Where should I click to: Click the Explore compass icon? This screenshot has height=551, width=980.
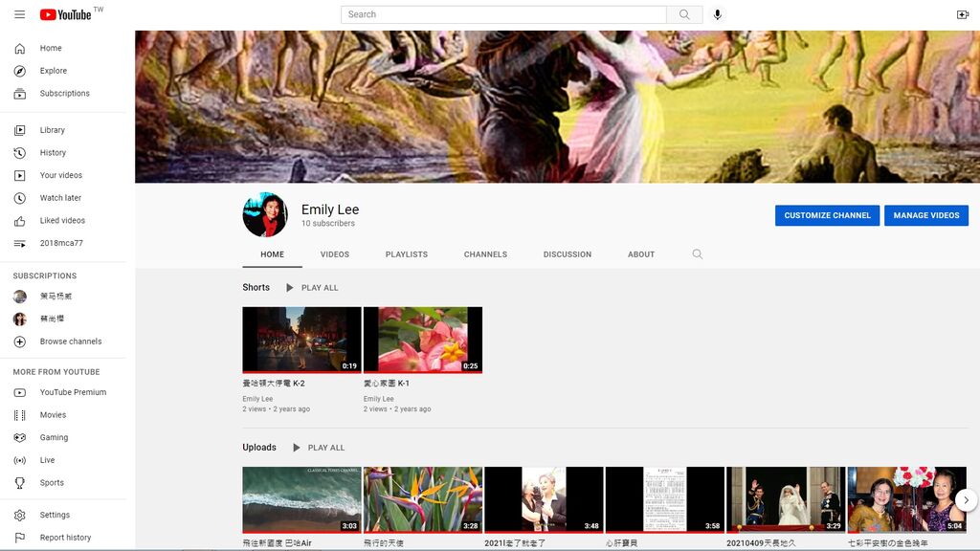click(x=20, y=71)
